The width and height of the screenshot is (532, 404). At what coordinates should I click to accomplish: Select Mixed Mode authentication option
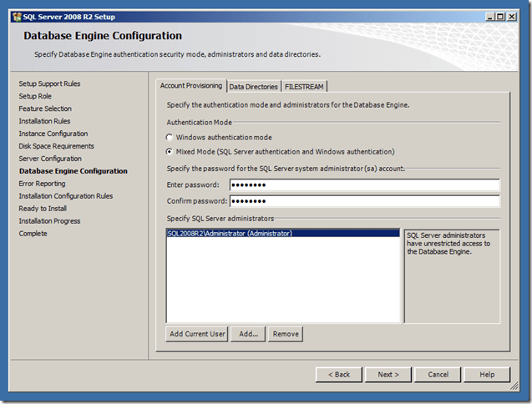170,152
